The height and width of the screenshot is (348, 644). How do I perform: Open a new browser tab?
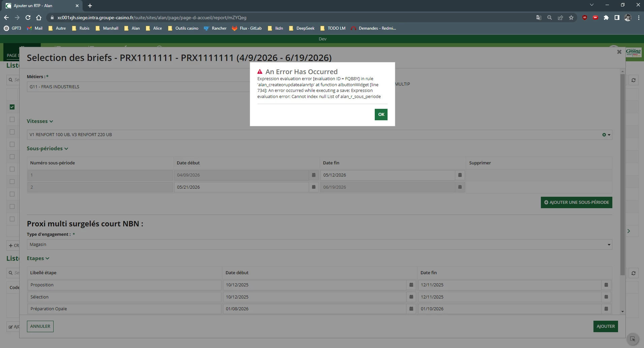[90, 6]
